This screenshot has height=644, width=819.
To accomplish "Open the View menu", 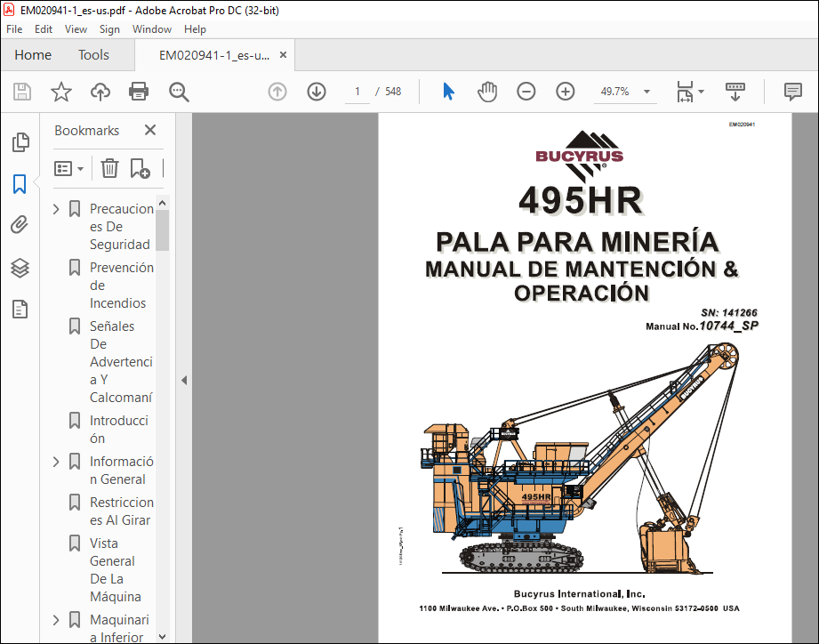I will [76, 29].
